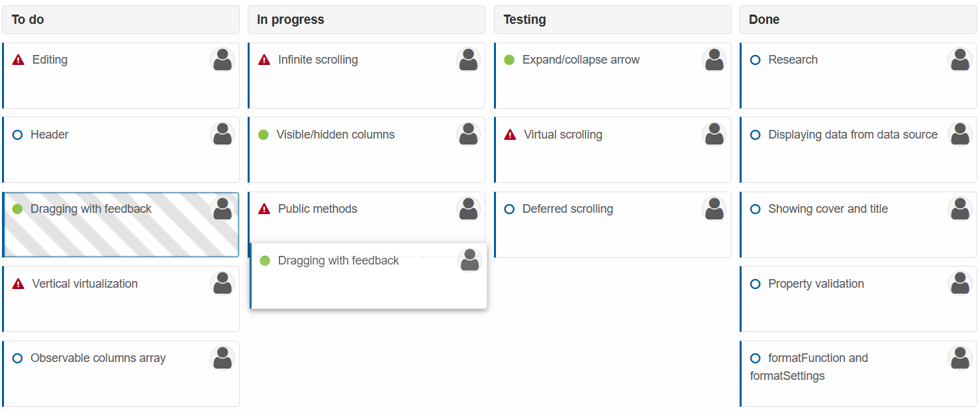Click red triangle on Vertical virtualization card
This screenshot has width=980, height=413.
click(19, 284)
